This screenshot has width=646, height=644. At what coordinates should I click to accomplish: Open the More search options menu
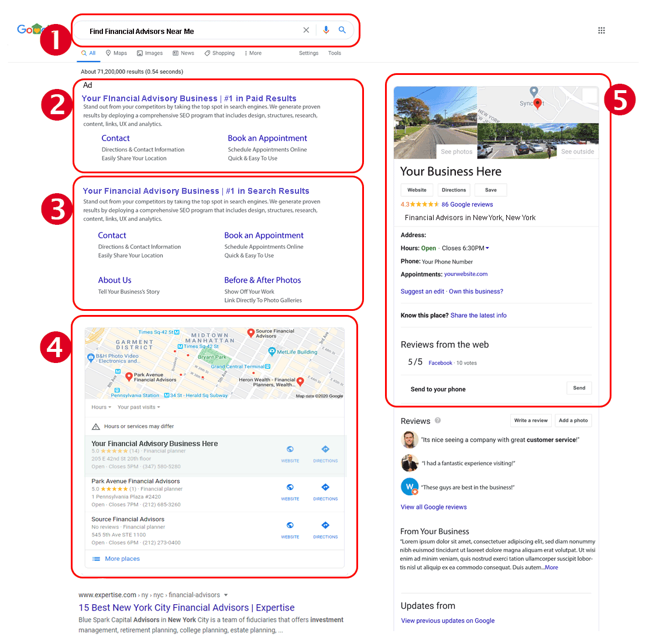coord(253,53)
